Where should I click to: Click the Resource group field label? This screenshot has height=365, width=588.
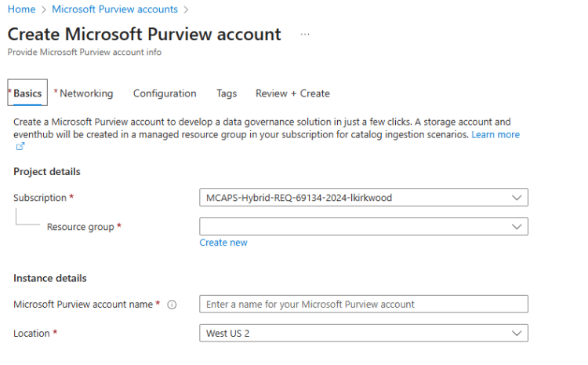pos(80,227)
